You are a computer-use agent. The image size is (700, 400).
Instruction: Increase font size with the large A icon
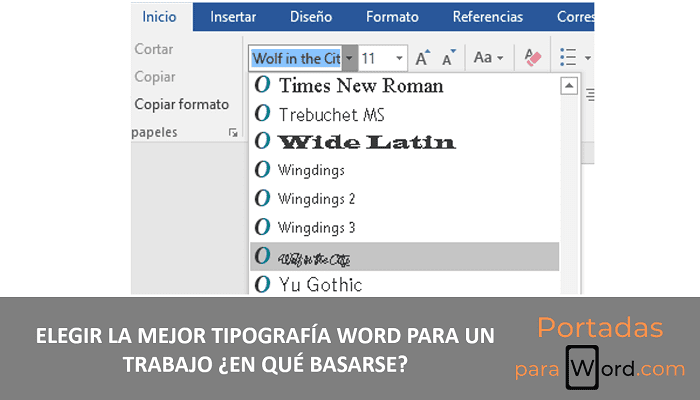click(x=422, y=58)
